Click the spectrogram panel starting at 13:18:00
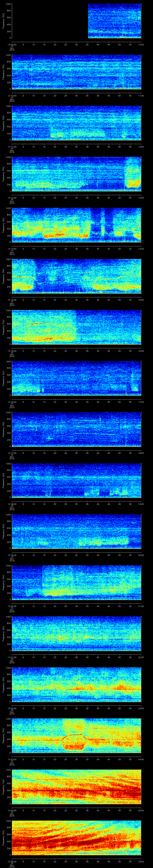153x868 pixels. tap(76, 481)
